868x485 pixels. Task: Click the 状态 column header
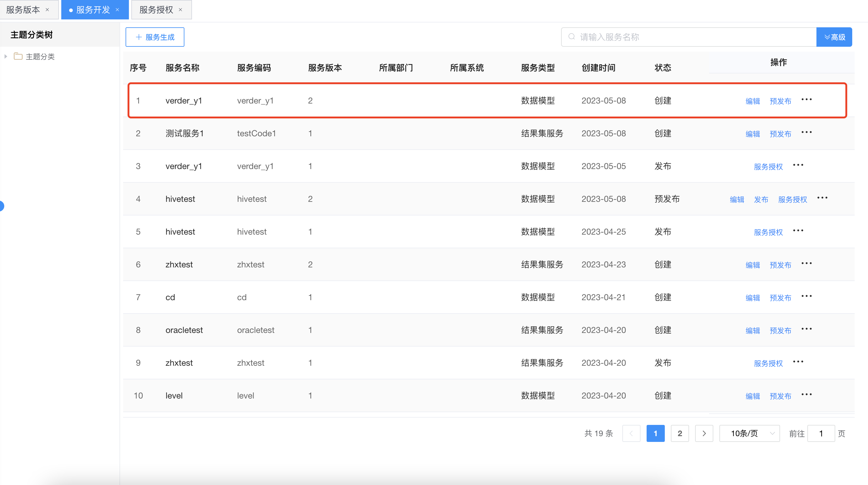click(x=663, y=68)
